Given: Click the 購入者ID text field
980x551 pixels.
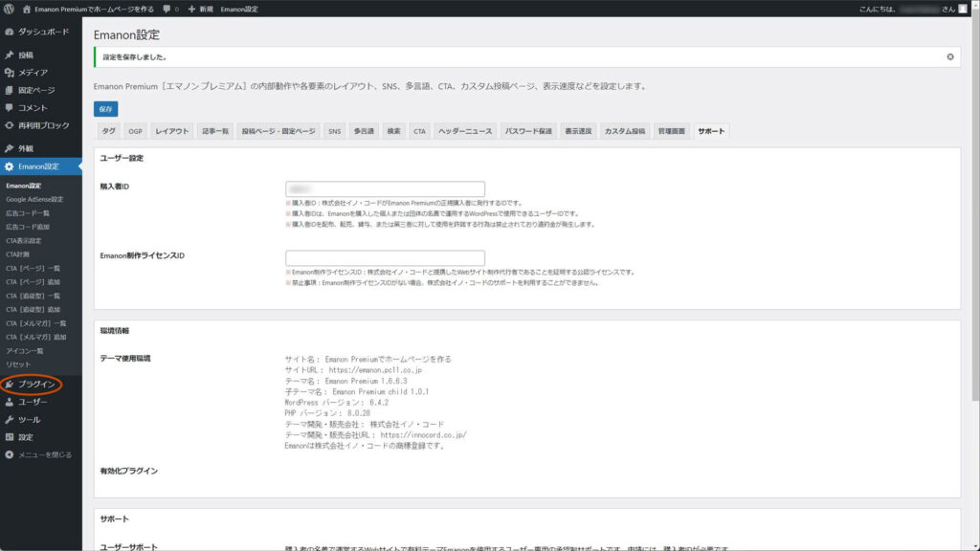Looking at the screenshot, I should click(x=385, y=189).
